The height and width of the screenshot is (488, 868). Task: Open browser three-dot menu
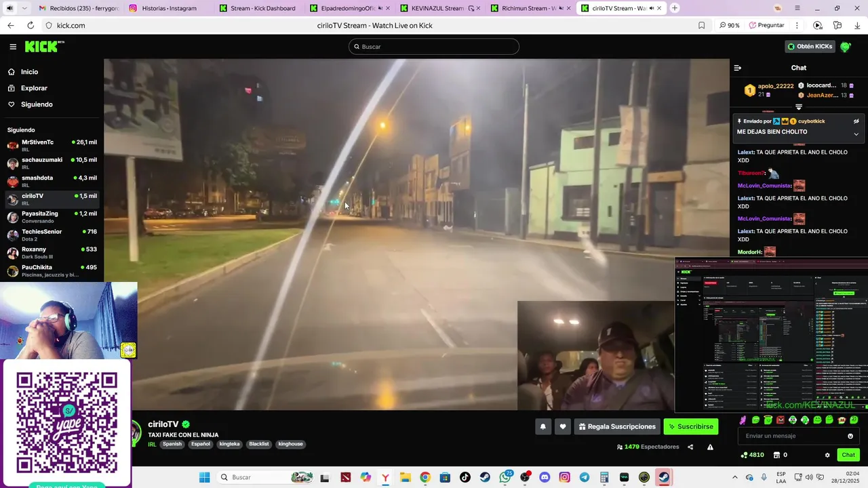797,25
